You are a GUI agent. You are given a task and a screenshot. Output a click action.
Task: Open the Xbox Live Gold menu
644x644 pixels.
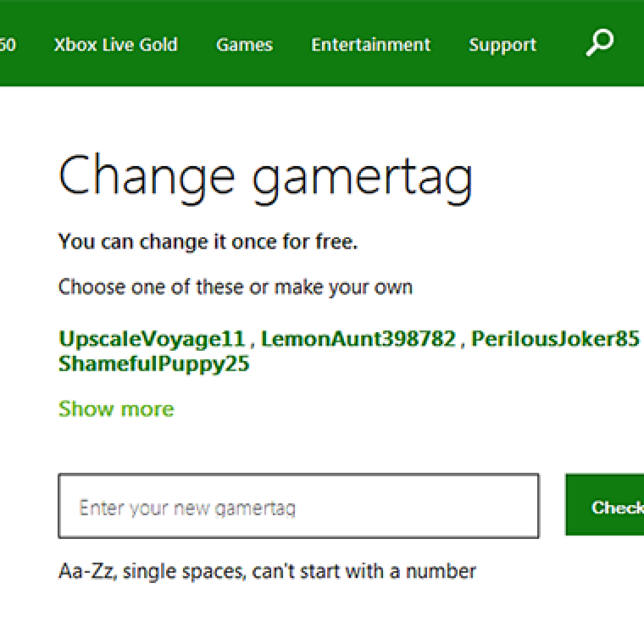[x=116, y=45]
